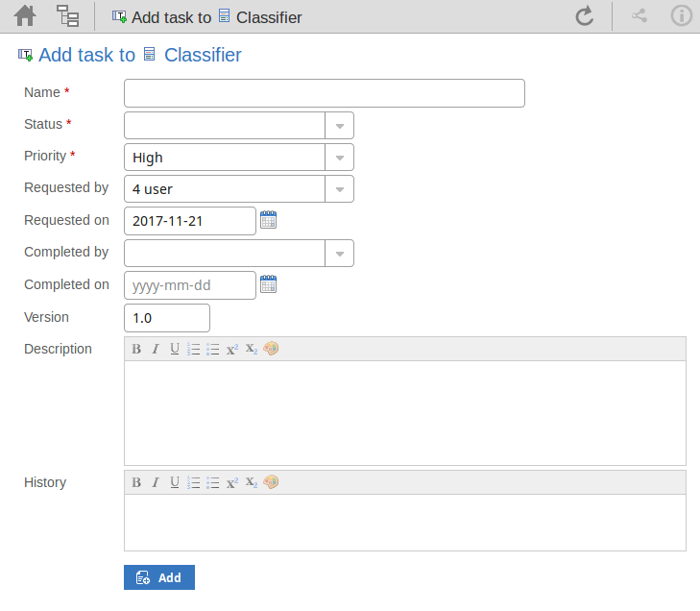Viewport: 700px width, 611px height.
Task: Open the Requested by dropdown
Action: pos(340,189)
